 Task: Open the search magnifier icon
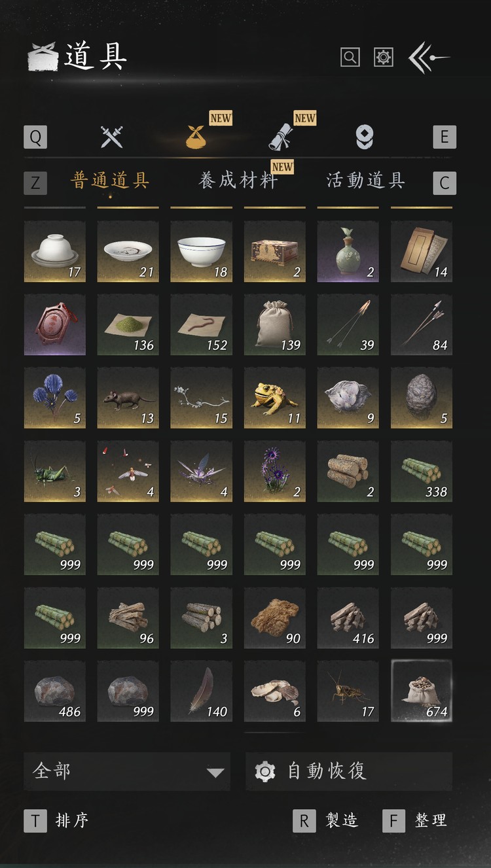click(x=350, y=57)
